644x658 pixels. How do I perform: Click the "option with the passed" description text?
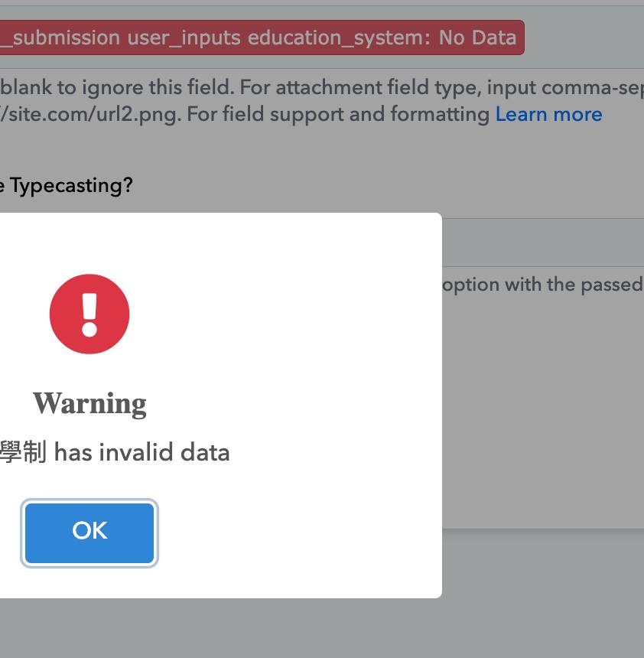[543, 285]
